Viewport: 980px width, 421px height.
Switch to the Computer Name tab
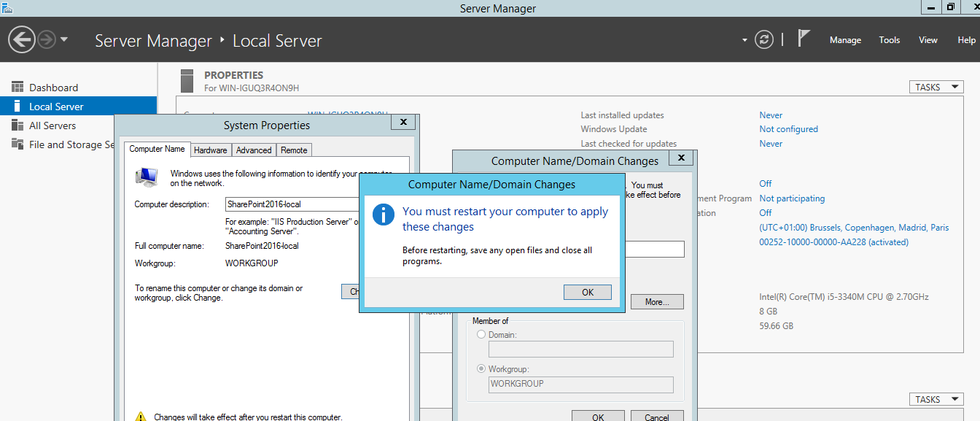(x=157, y=149)
